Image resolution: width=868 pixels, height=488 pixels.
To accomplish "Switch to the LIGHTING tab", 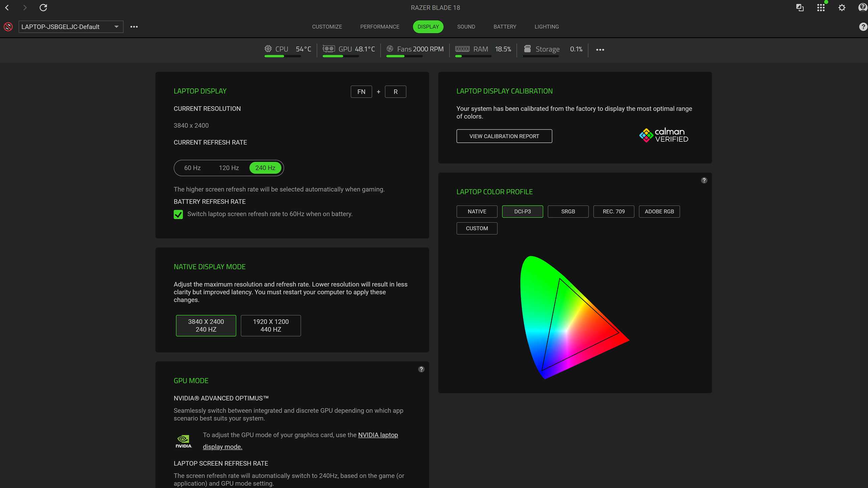I will point(547,27).
